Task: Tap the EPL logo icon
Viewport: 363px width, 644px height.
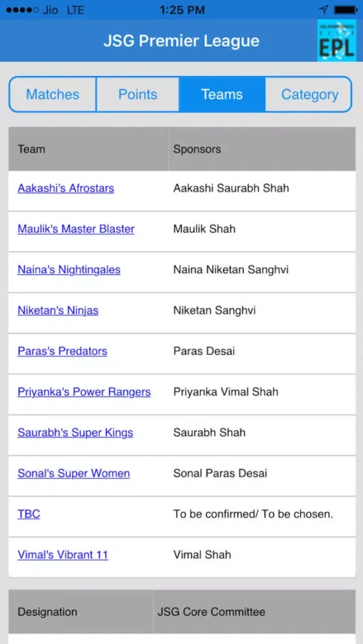Action: click(x=337, y=41)
